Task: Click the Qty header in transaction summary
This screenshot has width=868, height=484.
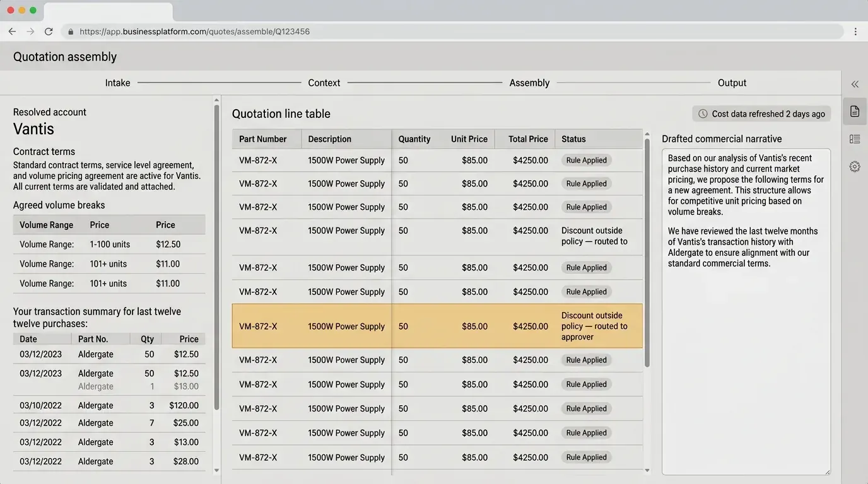Action: [x=147, y=339]
